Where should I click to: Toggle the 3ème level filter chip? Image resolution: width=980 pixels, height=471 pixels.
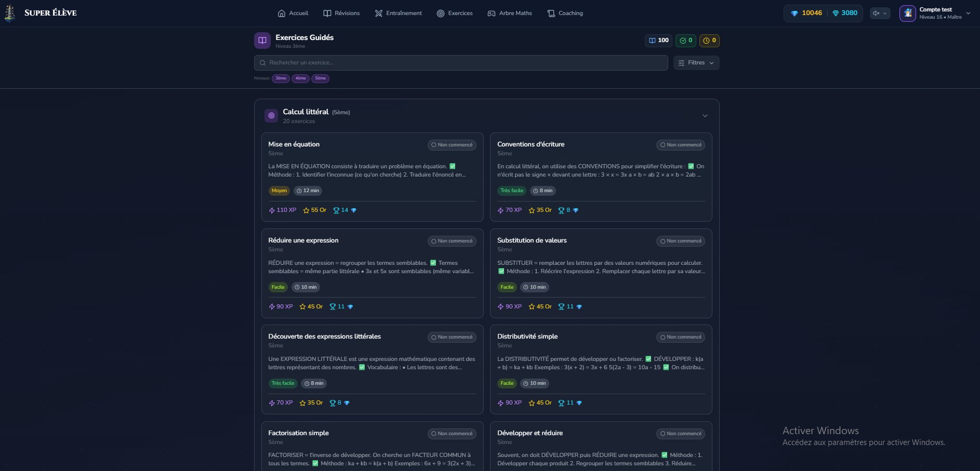pyautogui.click(x=281, y=78)
